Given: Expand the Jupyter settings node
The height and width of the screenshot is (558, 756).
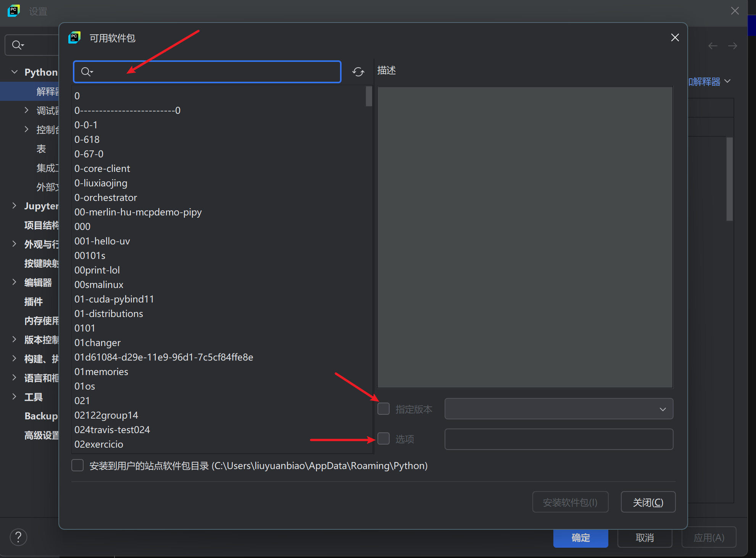Looking at the screenshot, I should 15,206.
